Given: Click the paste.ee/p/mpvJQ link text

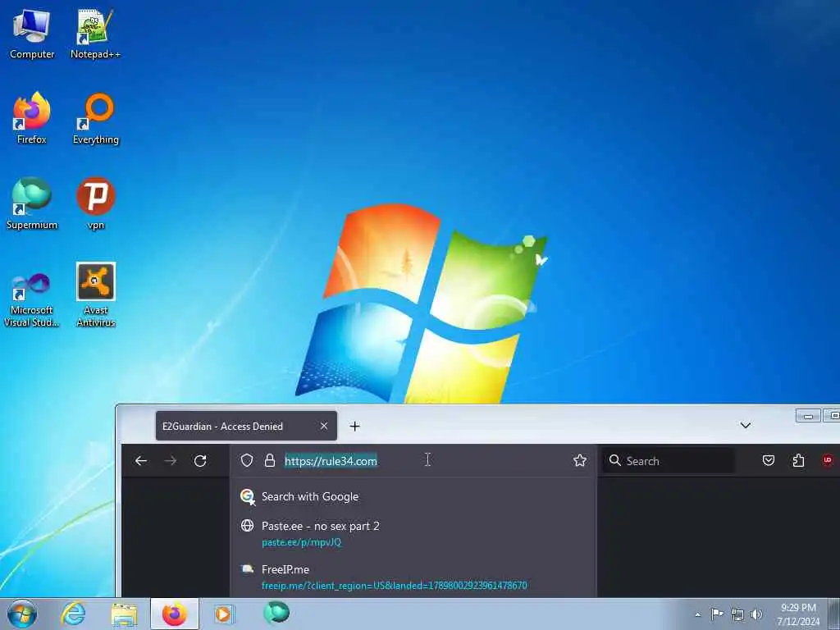Looking at the screenshot, I should [301, 542].
